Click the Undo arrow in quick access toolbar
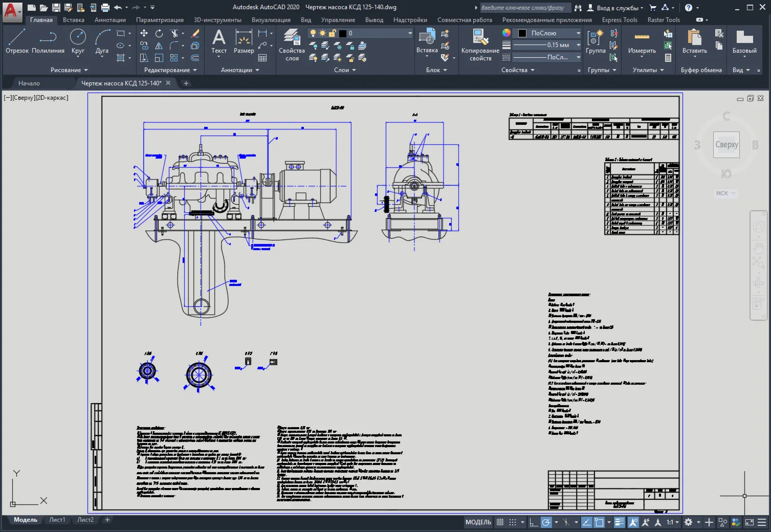The height and width of the screenshot is (532, 771). [x=118, y=7]
